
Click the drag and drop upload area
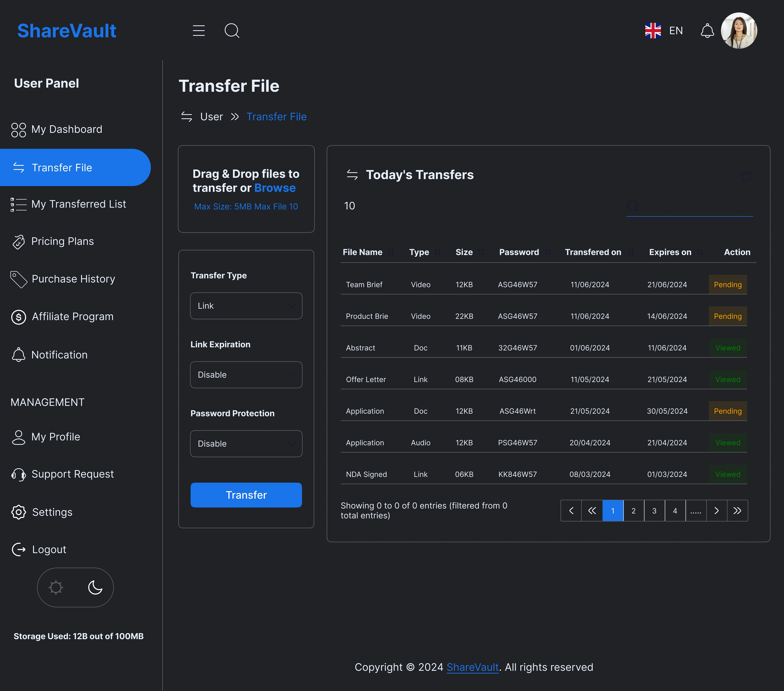pyautogui.click(x=246, y=189)
